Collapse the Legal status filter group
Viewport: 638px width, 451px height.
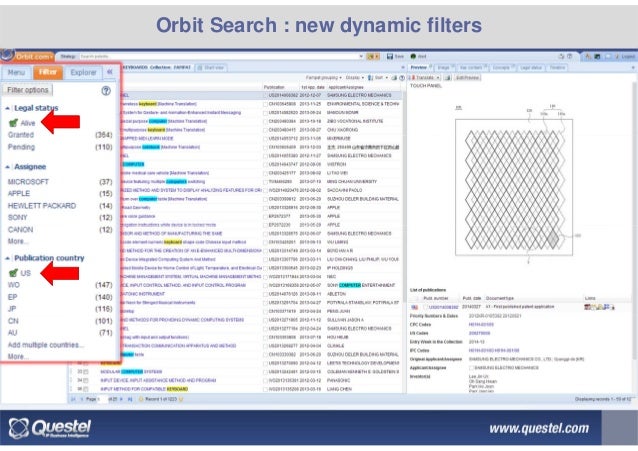(x=7, y=108)
